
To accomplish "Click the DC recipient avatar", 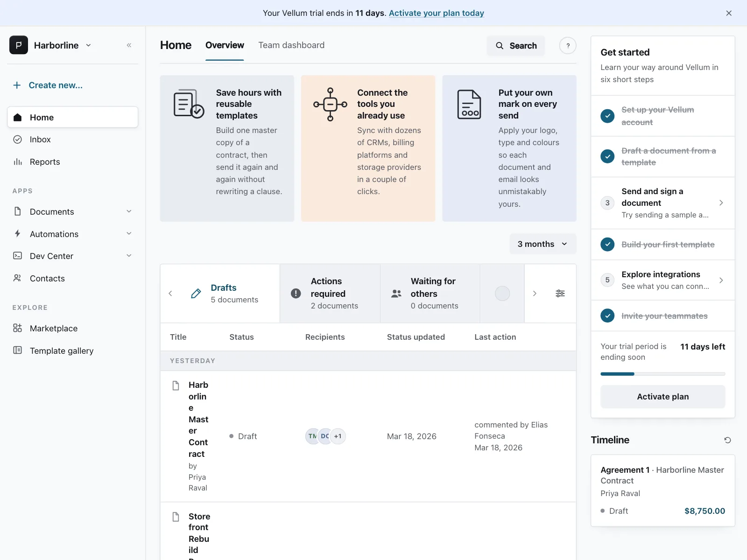I will tap(325, 436).
